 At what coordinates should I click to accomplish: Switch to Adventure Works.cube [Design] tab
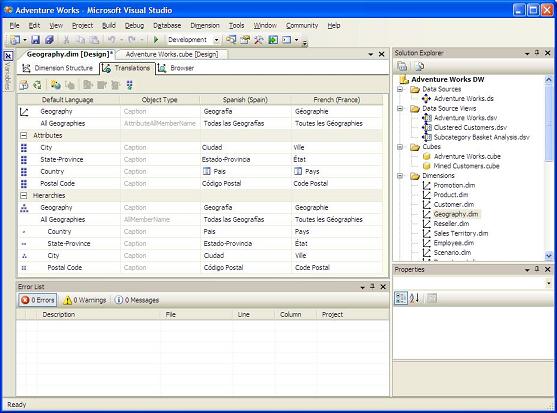(172, 54)
